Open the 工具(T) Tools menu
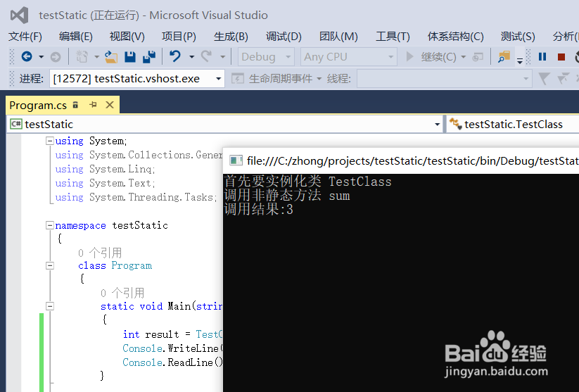Screen dimensions: 579x392 (393, 36)
